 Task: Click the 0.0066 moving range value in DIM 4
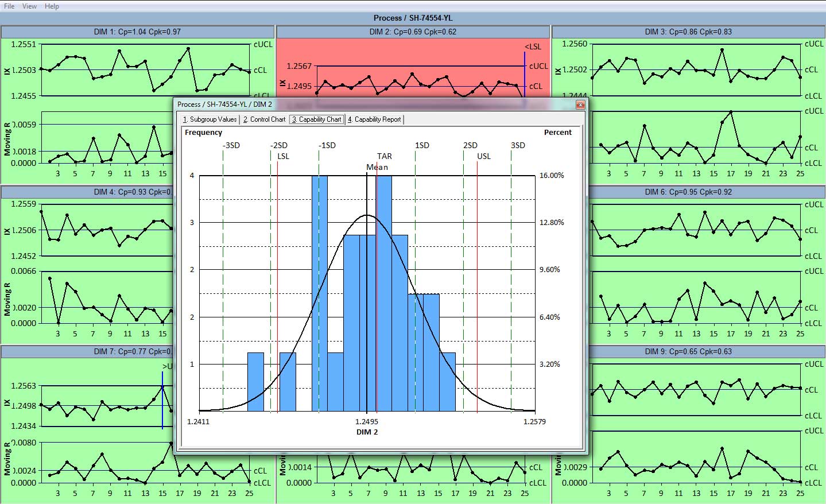[24, 271]
